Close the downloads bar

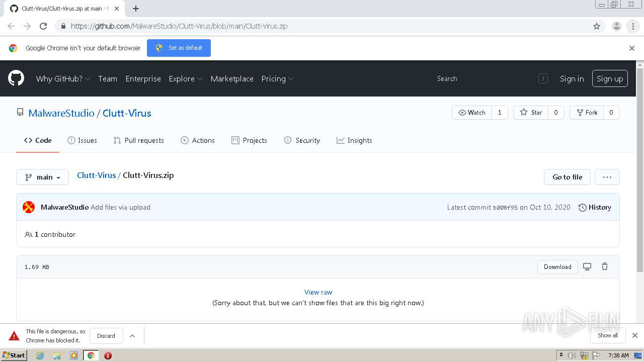[x=635, y=335]
